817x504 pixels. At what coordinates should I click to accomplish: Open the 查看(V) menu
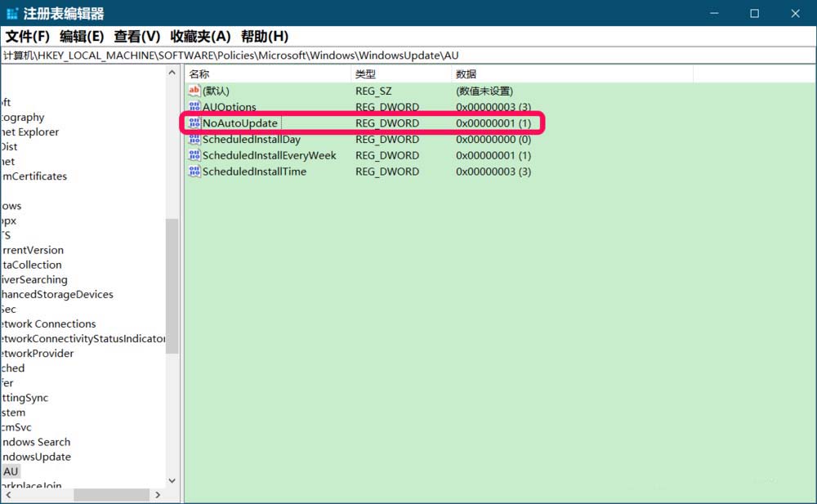(136, 36)
